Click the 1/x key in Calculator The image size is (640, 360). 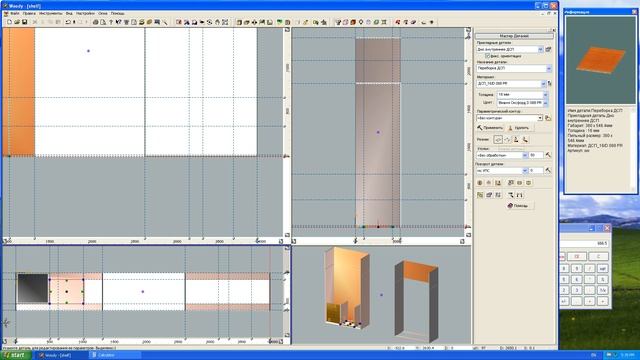coord(602,290)
